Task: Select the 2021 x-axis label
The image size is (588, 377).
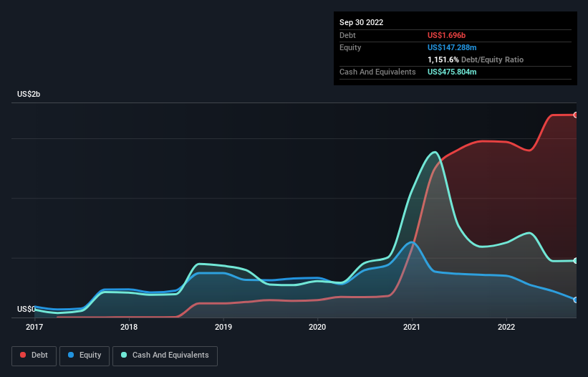Action: tap(412, 327)
